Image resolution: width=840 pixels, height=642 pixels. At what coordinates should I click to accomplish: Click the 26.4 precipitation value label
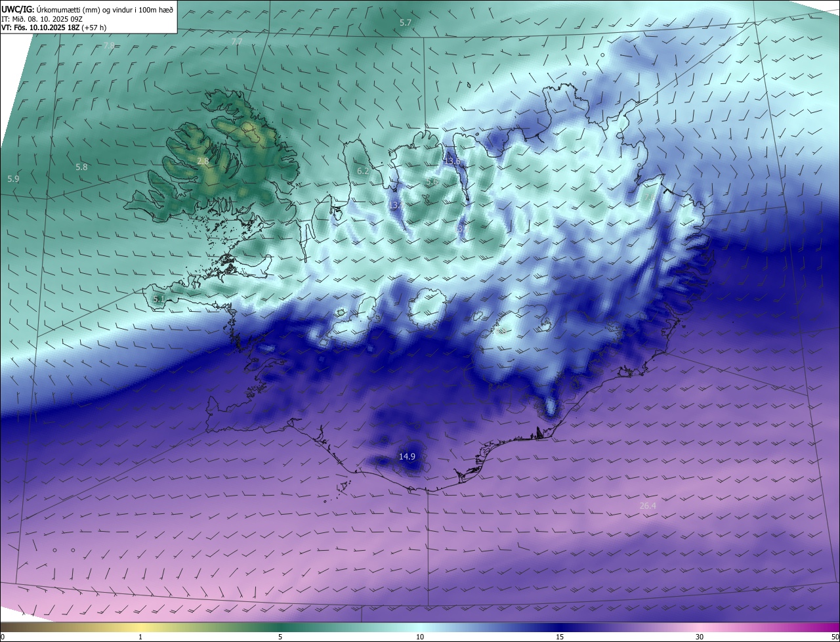[x=648, y=505]
